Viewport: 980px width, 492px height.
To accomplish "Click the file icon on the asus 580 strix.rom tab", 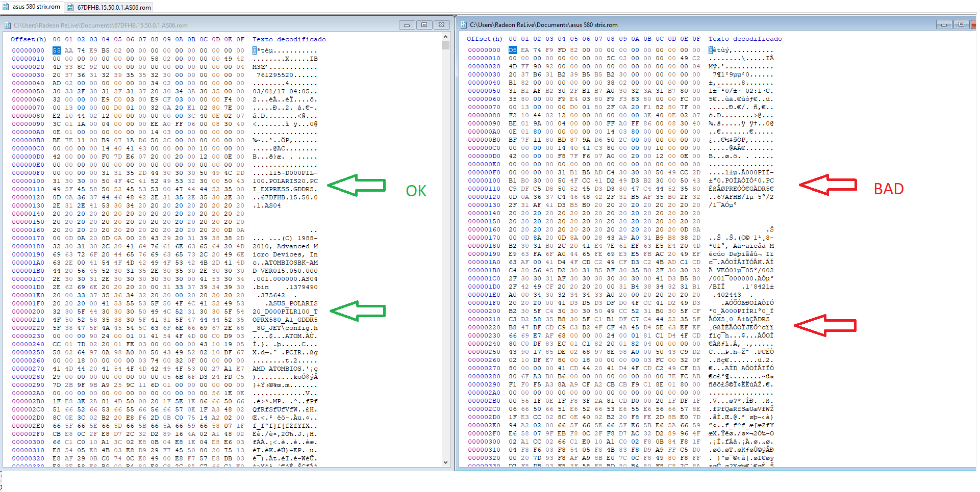I will click(x=6, y=7).
